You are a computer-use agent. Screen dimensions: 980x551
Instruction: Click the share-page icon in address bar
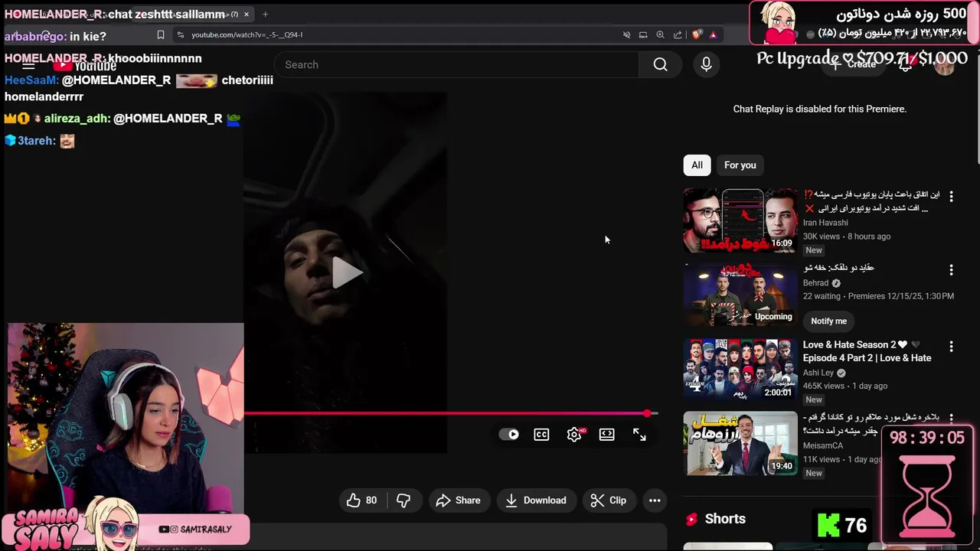pyautogui.click(x=678, y=34)
